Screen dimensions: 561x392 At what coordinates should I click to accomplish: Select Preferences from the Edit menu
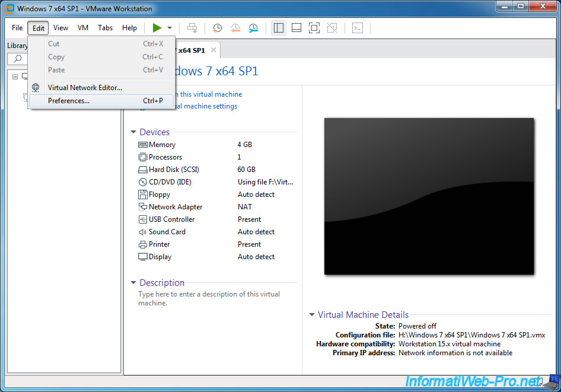click(x=101, y=101)
